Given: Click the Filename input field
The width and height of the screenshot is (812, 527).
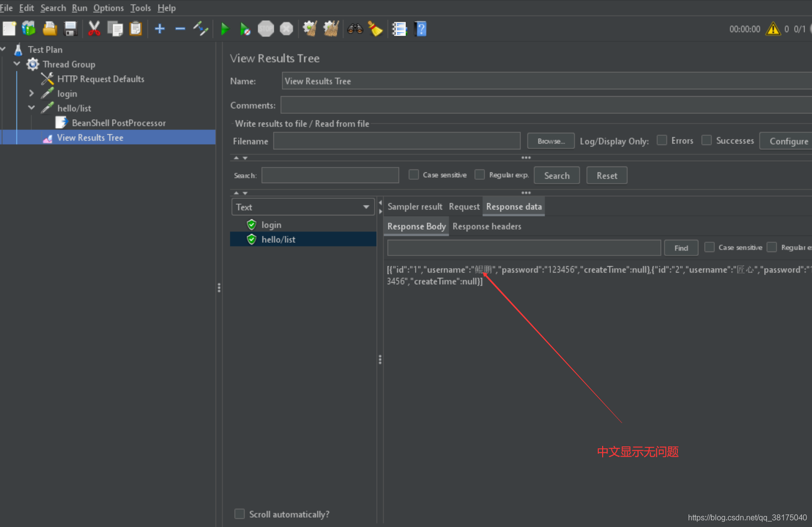Looking at the screenshot, I should (x=397, y=141).
